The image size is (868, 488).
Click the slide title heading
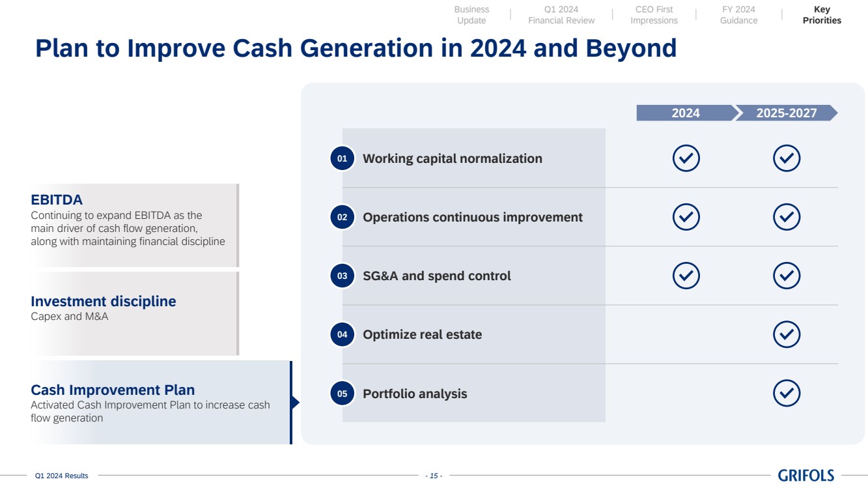coord(356,49)
